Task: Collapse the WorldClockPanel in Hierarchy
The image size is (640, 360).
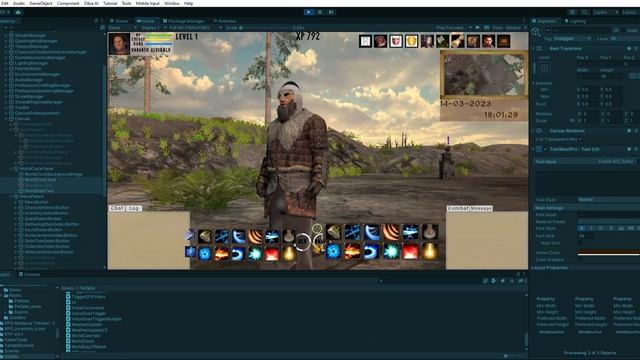Action: [x=11, y=169]
